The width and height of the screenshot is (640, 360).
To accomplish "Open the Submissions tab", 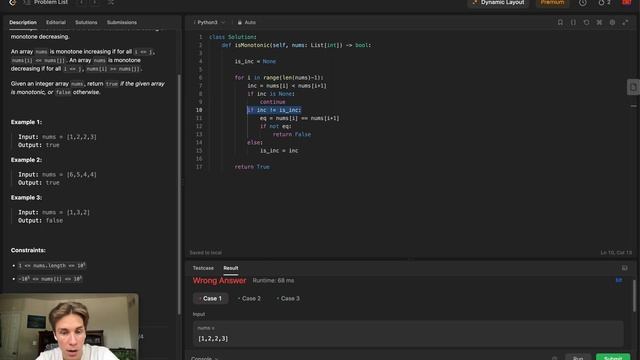I will (122, 22).
